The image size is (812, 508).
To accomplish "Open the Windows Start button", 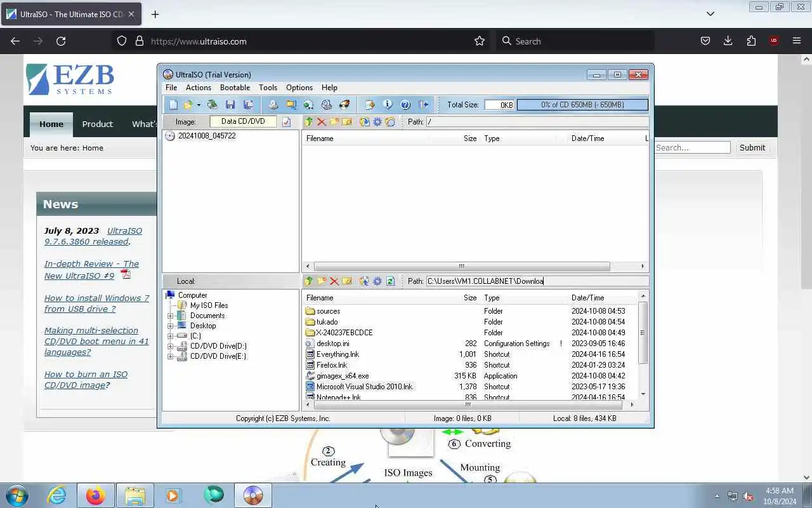I will tap(17, 495).
